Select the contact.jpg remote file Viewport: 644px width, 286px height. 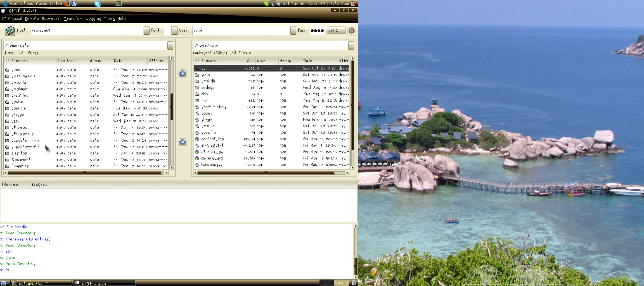[213, 139]
